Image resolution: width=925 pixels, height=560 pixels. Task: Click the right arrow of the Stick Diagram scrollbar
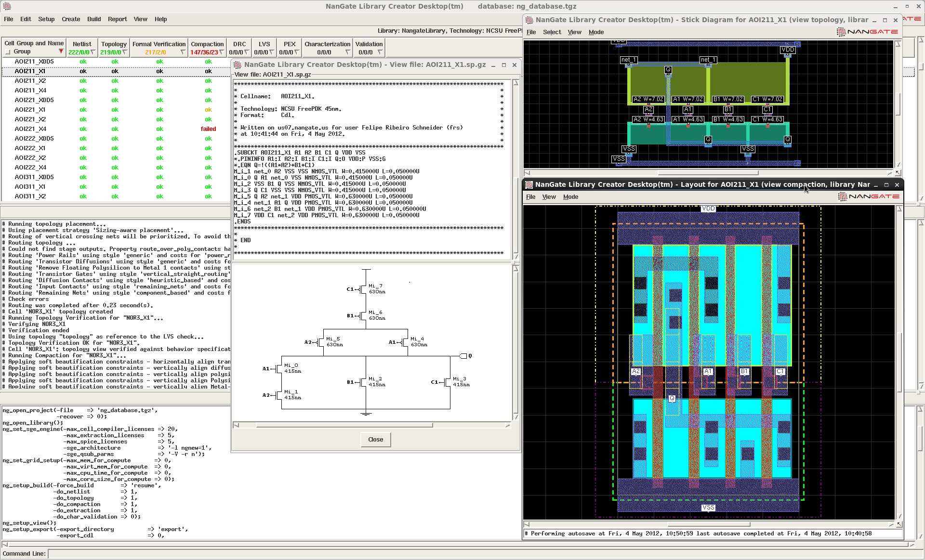(x=890, y=172)
